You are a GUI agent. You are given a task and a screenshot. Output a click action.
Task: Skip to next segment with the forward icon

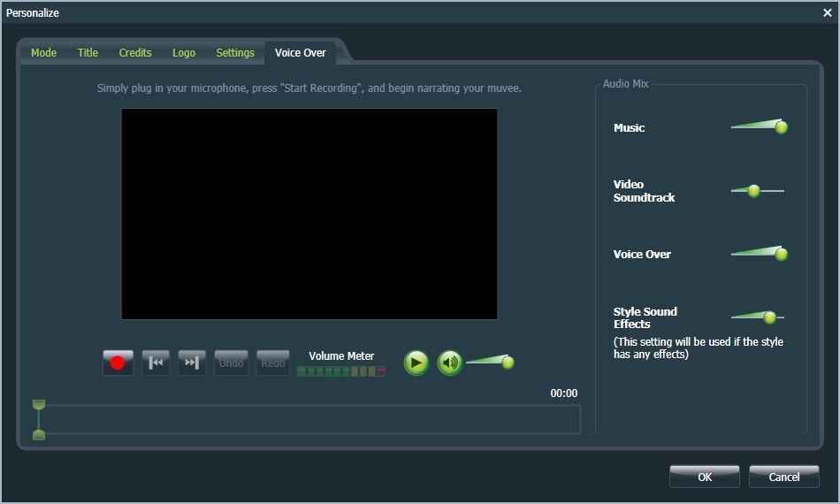(x=192, y=363)
